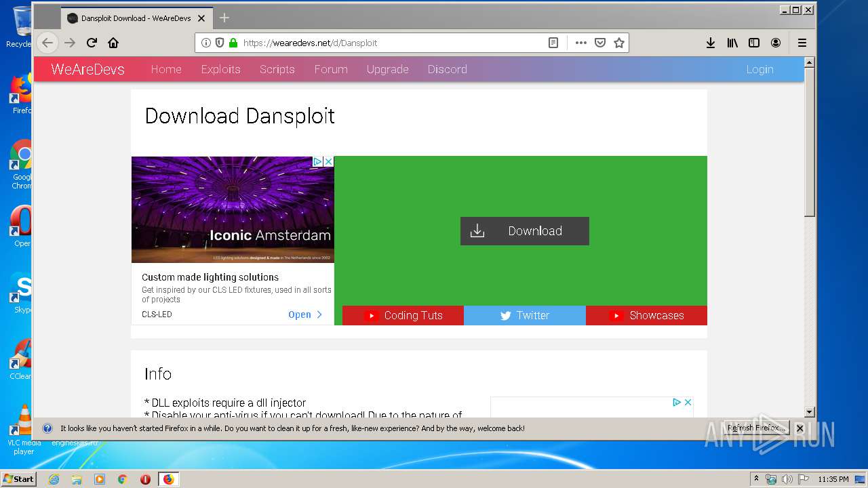Open VLC media player desktop shortcut

(x=24, y=429)
